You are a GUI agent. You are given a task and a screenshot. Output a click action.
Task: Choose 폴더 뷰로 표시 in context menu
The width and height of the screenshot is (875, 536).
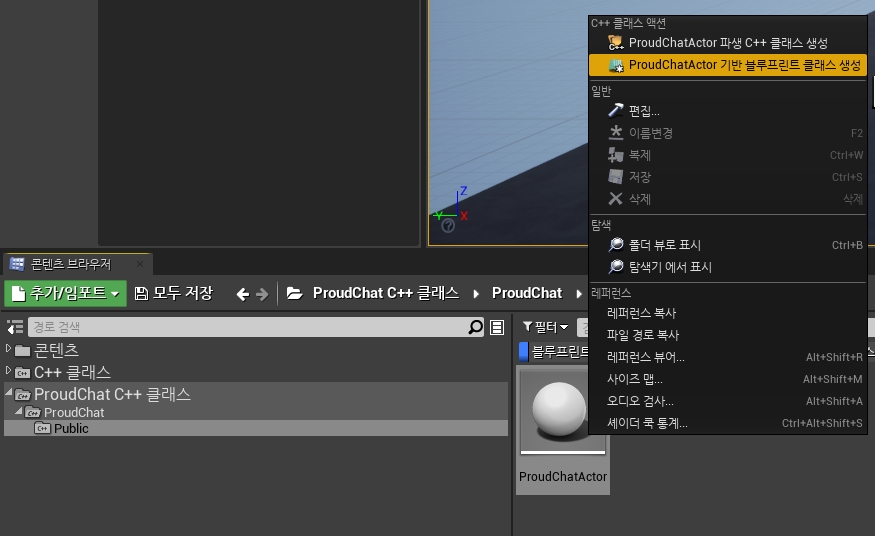(664, 245)
